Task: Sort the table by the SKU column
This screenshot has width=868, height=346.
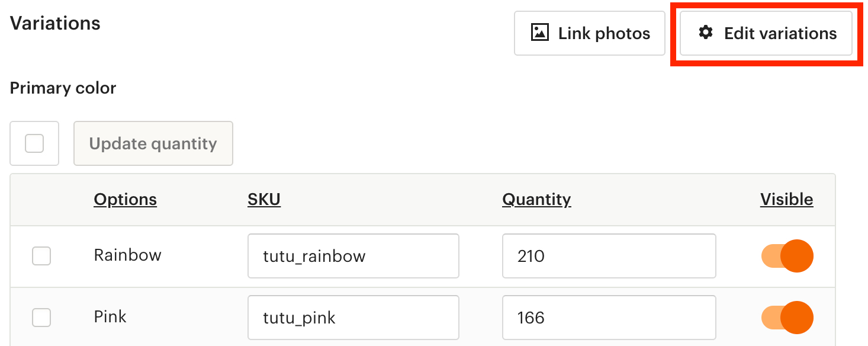Action: (x=263, y=199)
